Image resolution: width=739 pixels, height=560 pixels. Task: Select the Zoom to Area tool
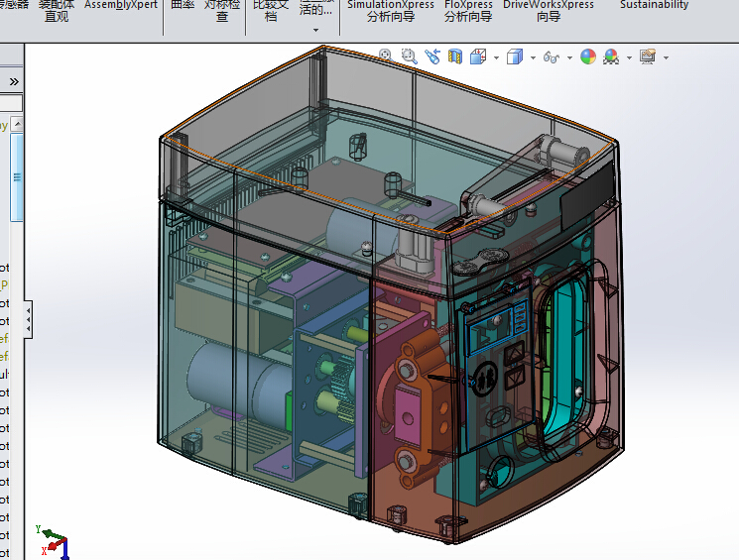409,56
